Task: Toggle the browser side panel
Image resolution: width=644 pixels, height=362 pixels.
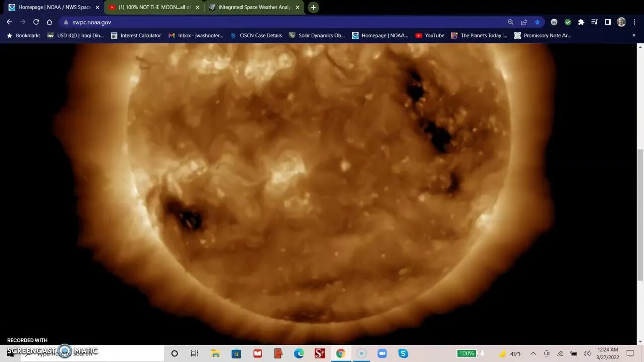Action: 608,22
